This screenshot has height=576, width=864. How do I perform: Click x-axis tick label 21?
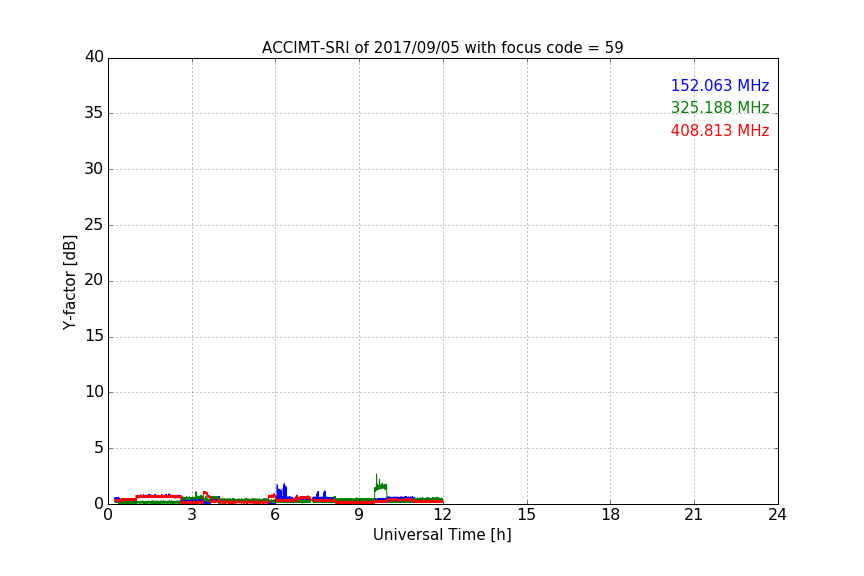(694, 515)
